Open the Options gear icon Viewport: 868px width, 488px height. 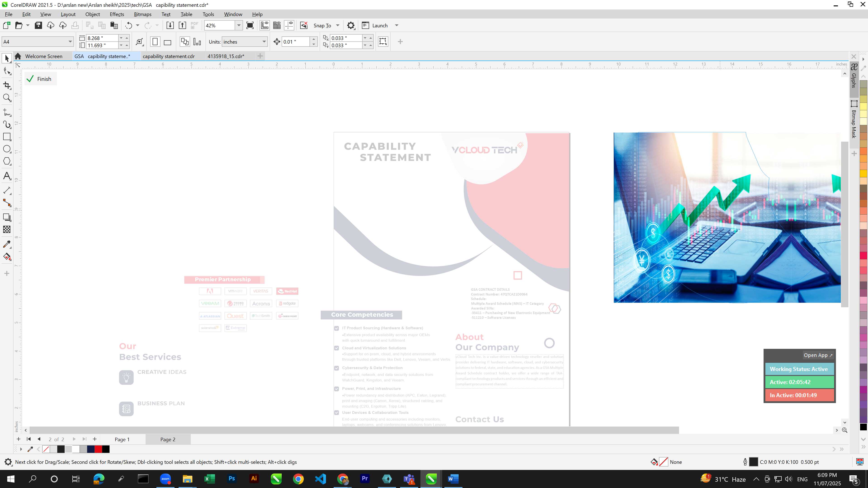(351, 25)
